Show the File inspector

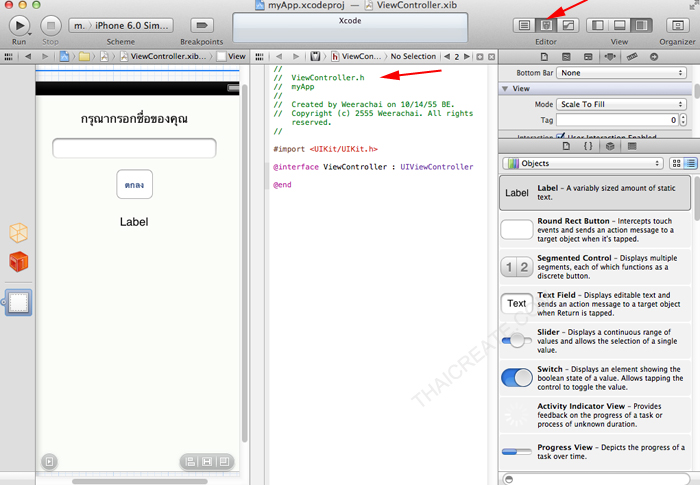pyautogui.click(x=544, y=57)
